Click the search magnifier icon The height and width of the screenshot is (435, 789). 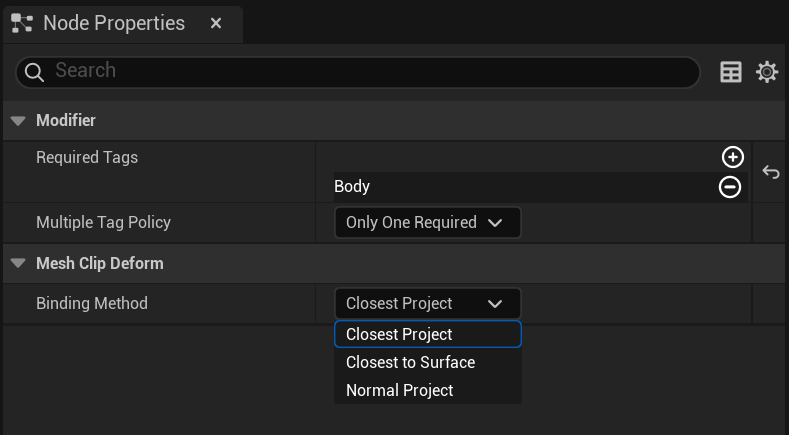34,72
